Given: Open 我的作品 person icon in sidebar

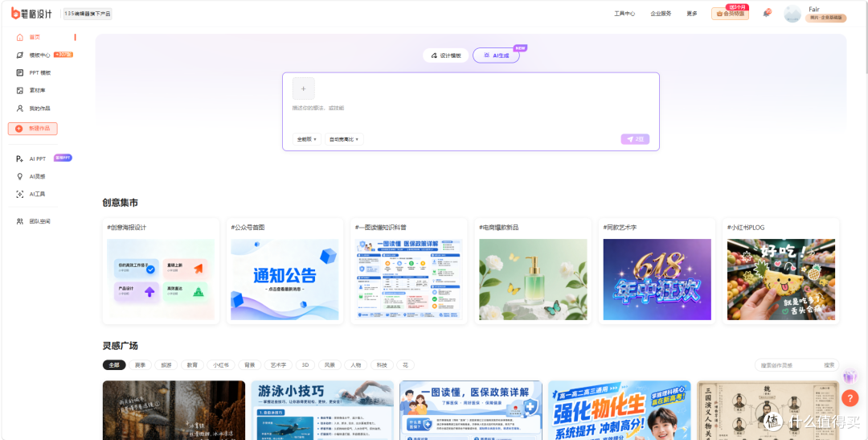Looking at the screenshot, I should [20, 108].
